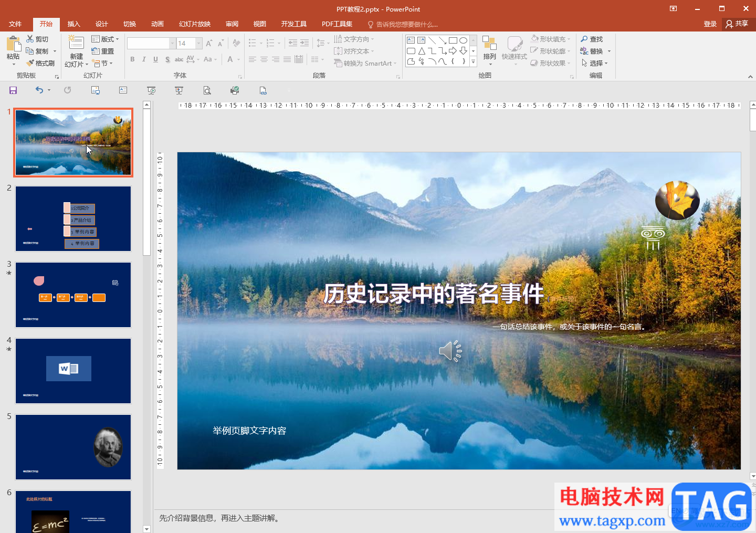Justify paragraph text
Image resolution: width=756 pixels, height=533 pixels.
pos(287,59)
